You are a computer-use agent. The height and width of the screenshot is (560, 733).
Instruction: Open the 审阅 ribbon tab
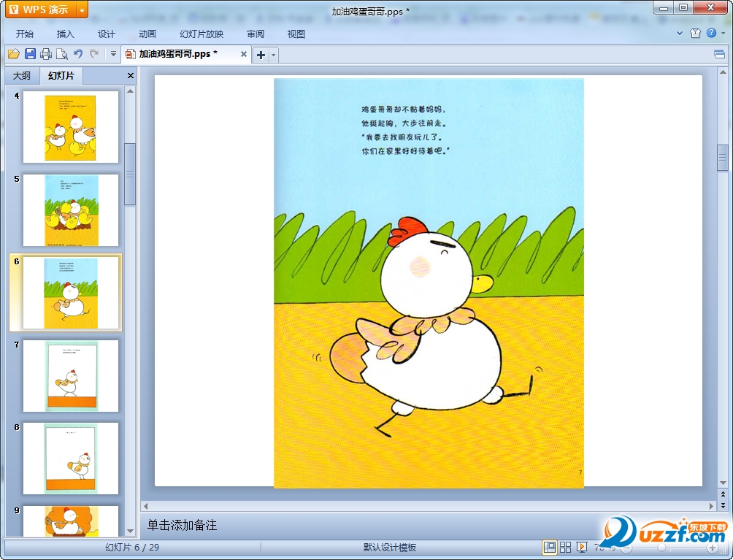(x=256, y=34)
